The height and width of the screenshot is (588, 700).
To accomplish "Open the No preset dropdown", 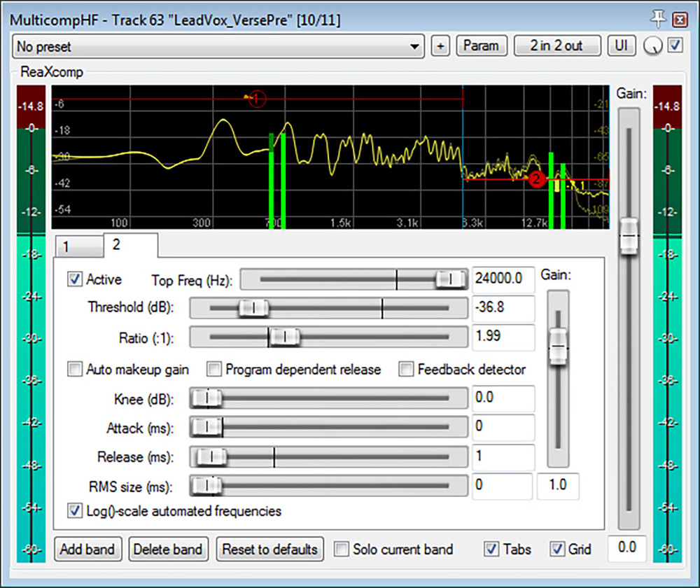I will [x=218, y=47].
